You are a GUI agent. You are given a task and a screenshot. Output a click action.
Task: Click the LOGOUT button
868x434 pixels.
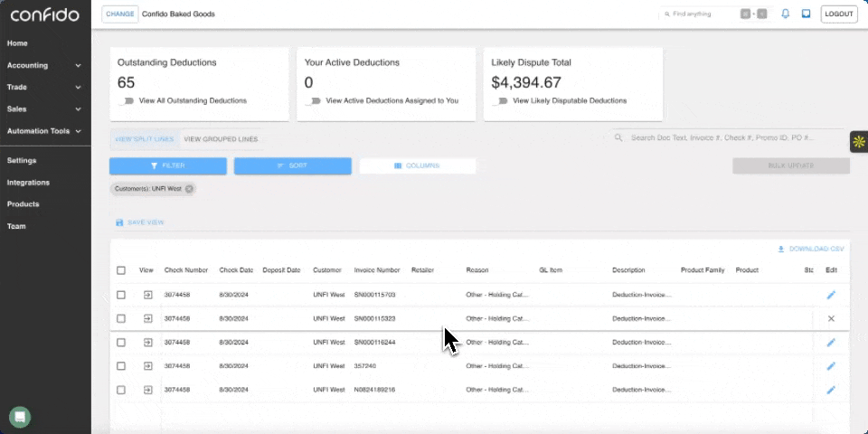coord(839,14)
